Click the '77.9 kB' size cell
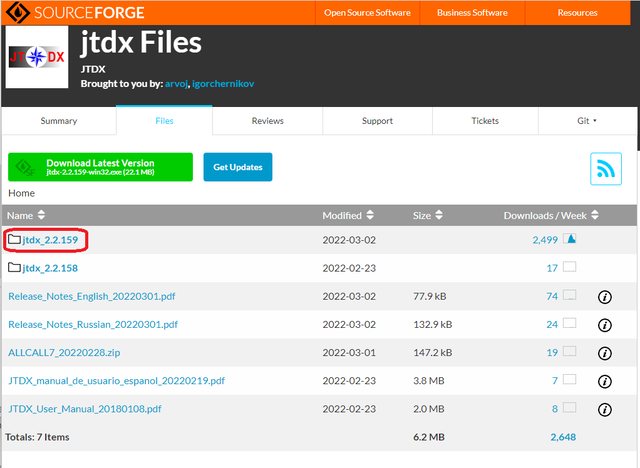640x468 pixels. click(429, 296)
